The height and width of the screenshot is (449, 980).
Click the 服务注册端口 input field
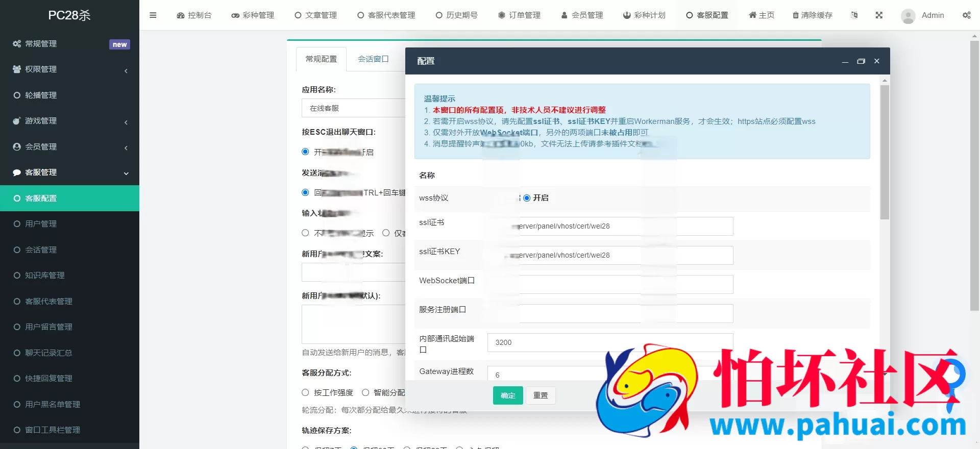coord(610,313)
